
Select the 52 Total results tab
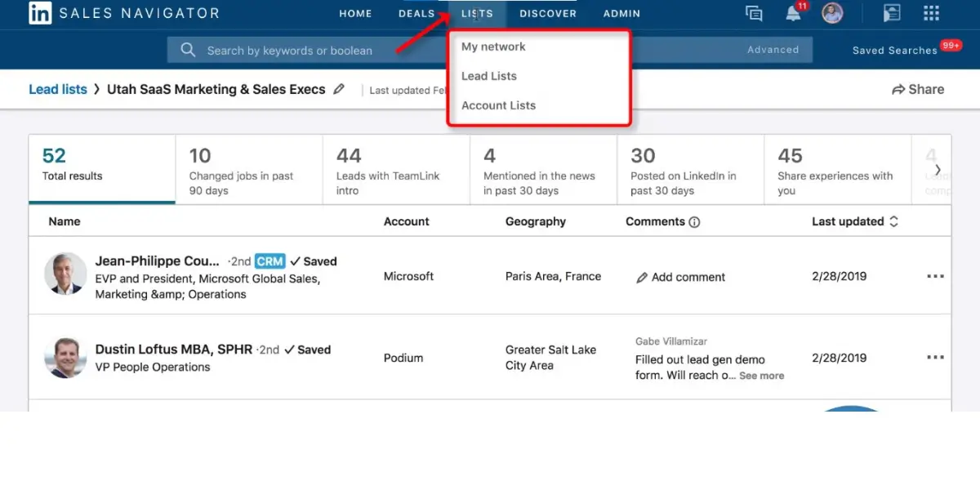[x=102, y=169]
